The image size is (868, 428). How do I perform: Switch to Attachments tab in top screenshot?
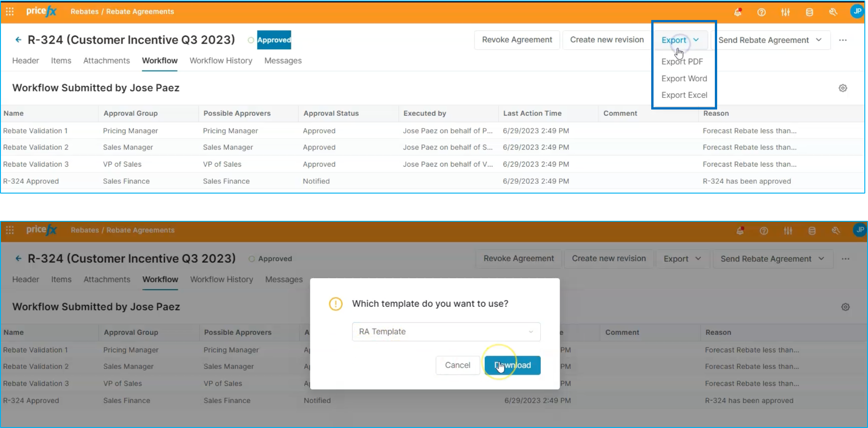106,60
